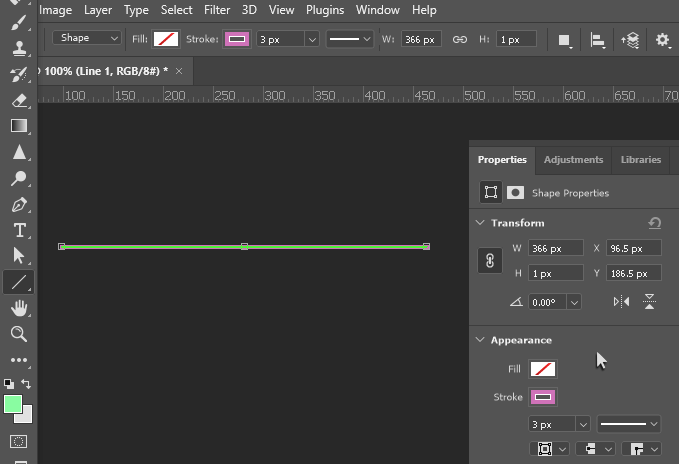
Task: Select the Pen tool
Action: (19, 204)
